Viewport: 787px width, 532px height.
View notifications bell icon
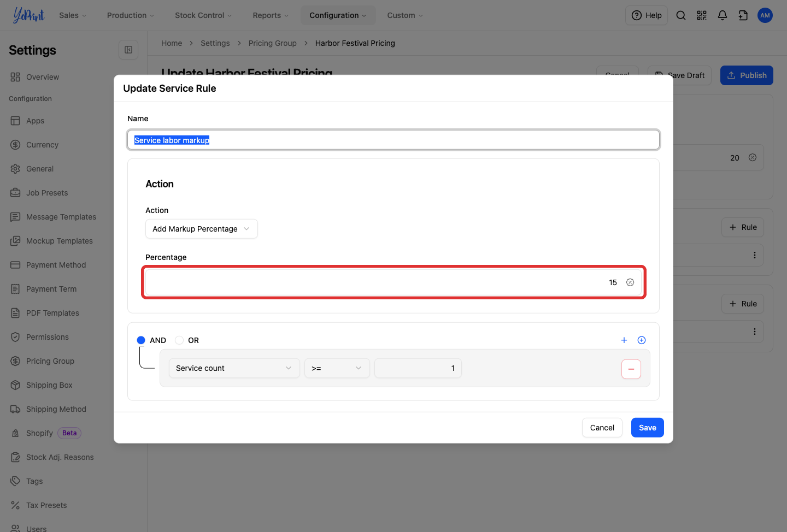[x=723, y=15]
